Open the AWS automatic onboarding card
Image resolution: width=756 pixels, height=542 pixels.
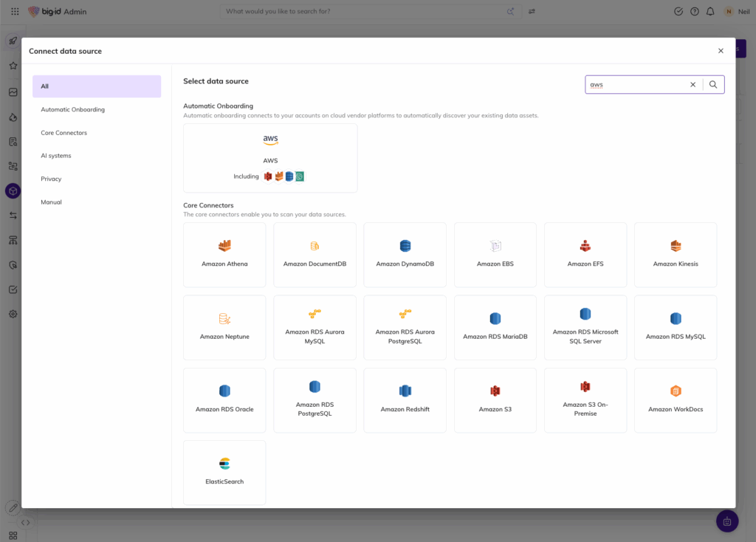[x=270, y=158]
